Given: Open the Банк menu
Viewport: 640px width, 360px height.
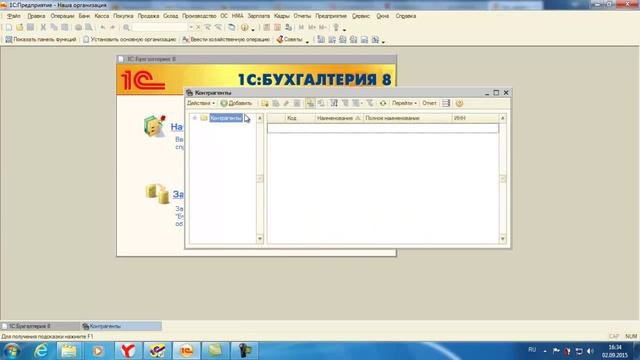Looking at the screenshot, I should pyautogui.click(x=84, y=16).
